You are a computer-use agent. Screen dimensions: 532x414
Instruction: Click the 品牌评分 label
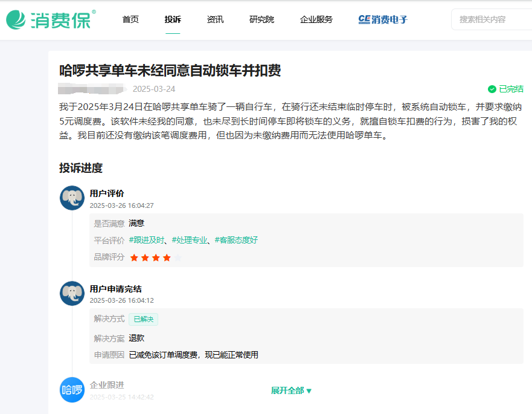(x=109, y=257)
